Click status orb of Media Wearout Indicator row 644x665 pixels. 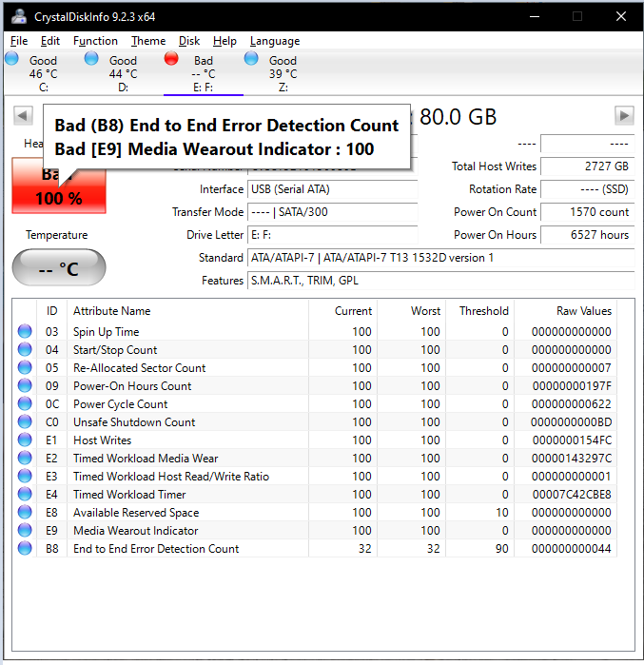point(25,530)
